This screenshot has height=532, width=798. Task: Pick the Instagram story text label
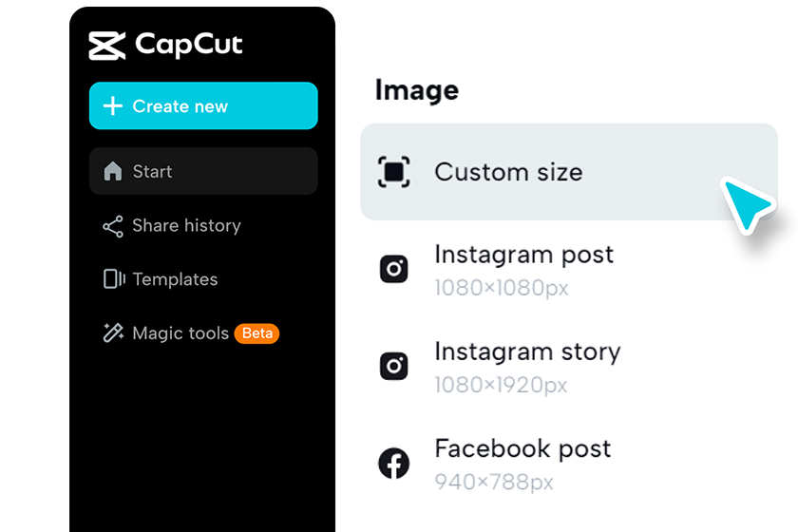[527, 351]
